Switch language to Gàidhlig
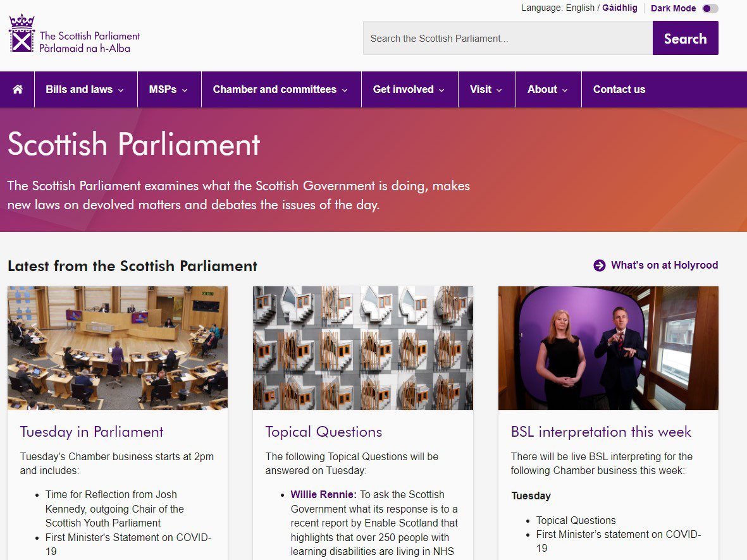747x560 pixels. coord(619,8)
